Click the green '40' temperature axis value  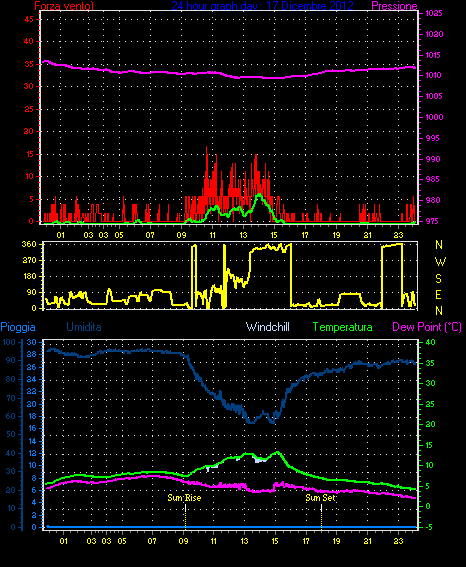tap(430, 342)
